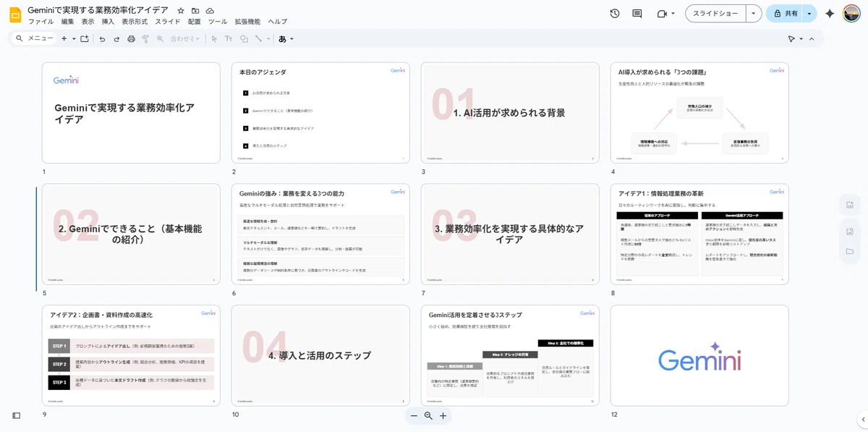Select the line tool
Screen dimensions: 868x432
click(x=258, y=38)
